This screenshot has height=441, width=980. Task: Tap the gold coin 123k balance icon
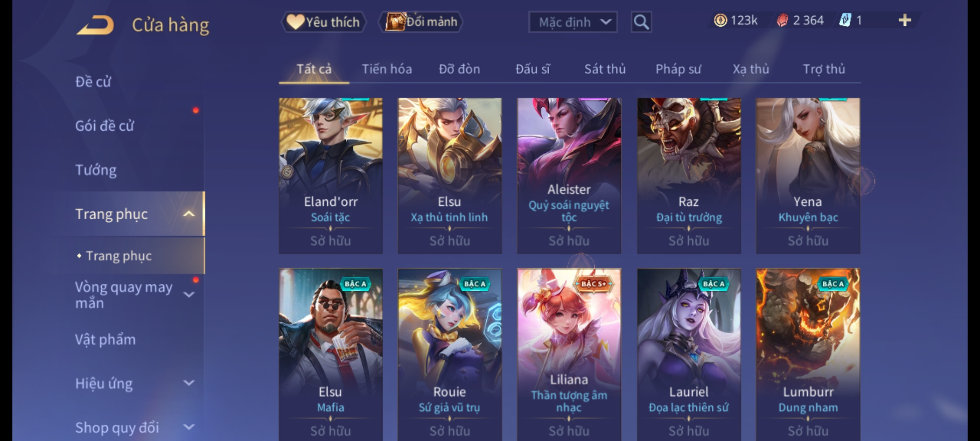720,20
